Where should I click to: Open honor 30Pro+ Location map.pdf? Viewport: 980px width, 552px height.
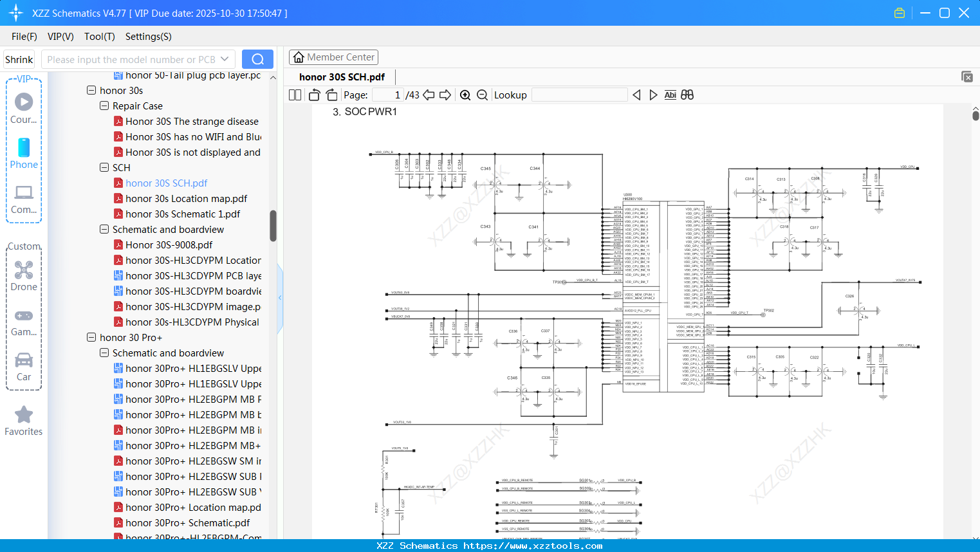193,508
